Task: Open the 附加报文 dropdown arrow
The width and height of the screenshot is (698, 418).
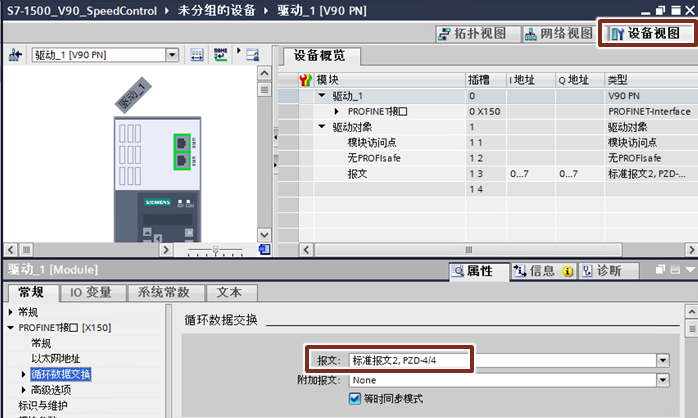Action: click(x=663, y=380)
